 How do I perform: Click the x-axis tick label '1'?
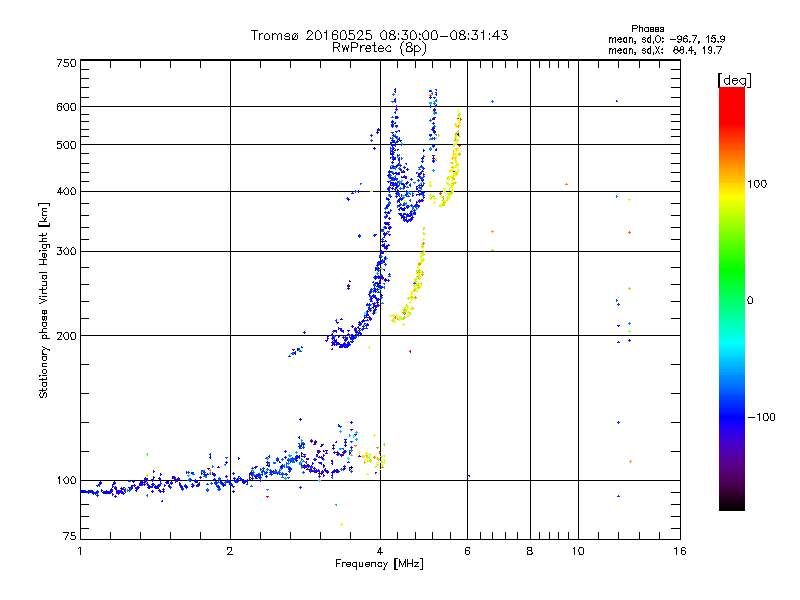(80, 551)
